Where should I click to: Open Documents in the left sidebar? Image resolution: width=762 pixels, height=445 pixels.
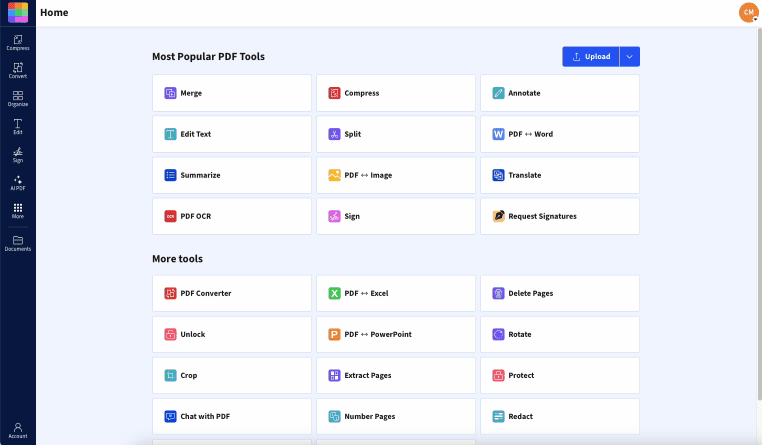(x=18, y=243)
